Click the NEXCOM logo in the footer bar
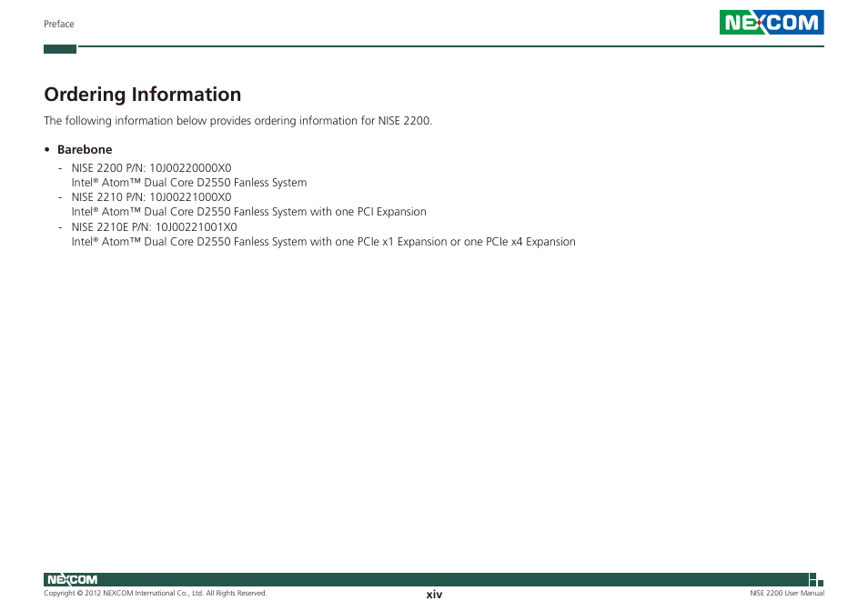 pos(73,579)
